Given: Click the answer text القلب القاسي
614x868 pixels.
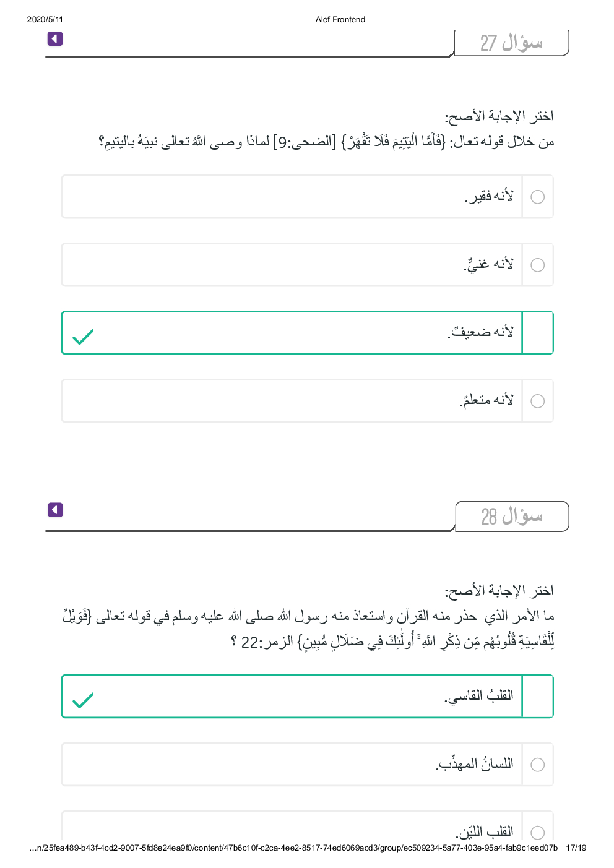Looking at the screenshot, I should click(478, 696).
